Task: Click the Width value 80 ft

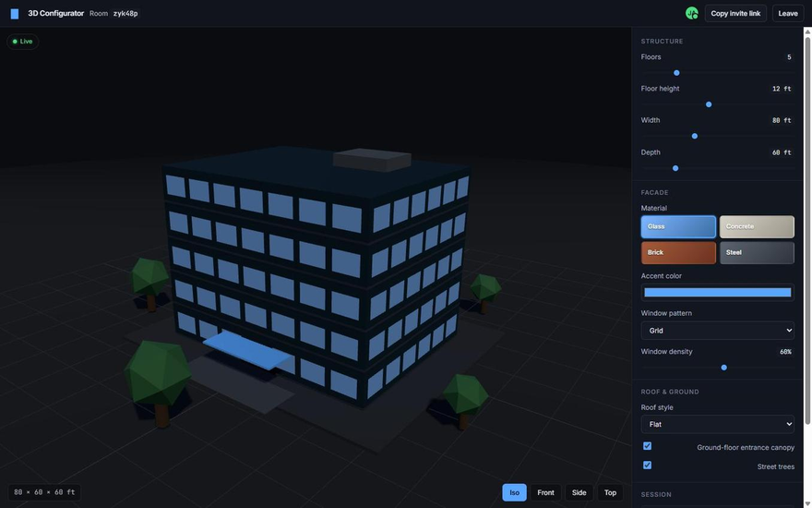Action: tap(782, 120)
